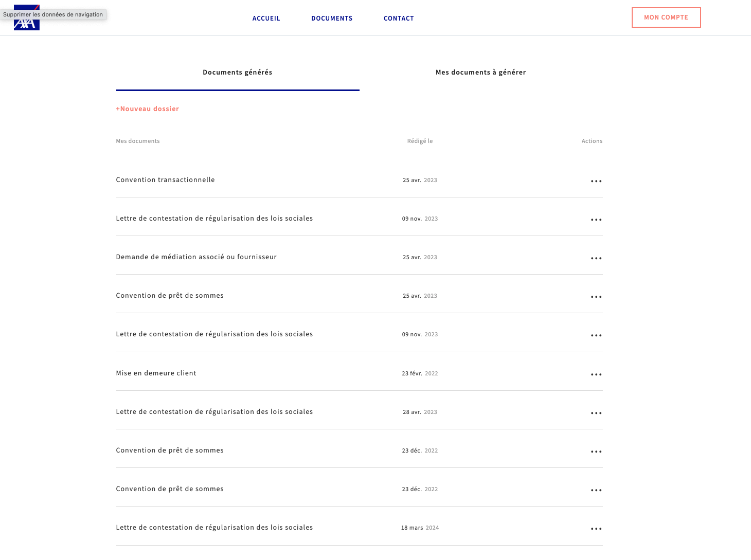Click date of Convention transactionnelle row
751x560 pixels.
click(420, 180)
